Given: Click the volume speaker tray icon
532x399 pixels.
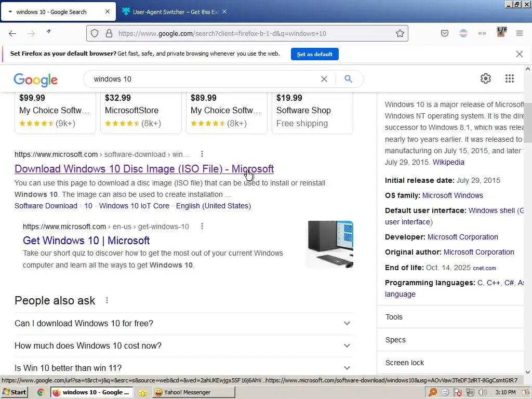Looking at the screenshot, I should click(482, 392).
